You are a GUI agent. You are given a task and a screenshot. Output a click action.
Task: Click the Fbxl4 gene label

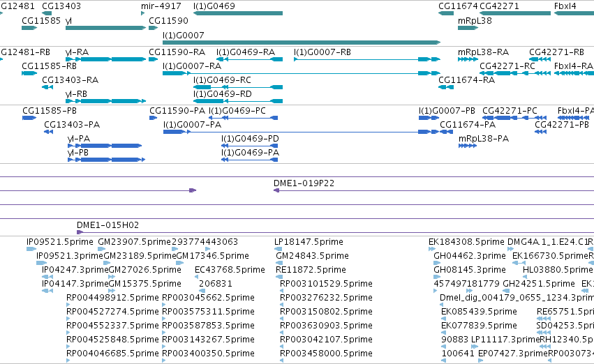(565, 6)
